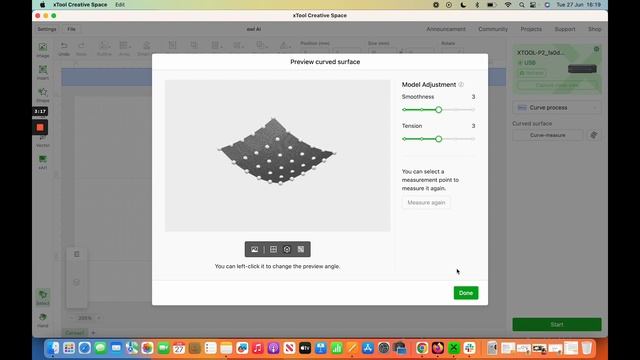The height and width of the screenshot is (360, 640).
Task: Open the Projects link
Action: (531, 29)
